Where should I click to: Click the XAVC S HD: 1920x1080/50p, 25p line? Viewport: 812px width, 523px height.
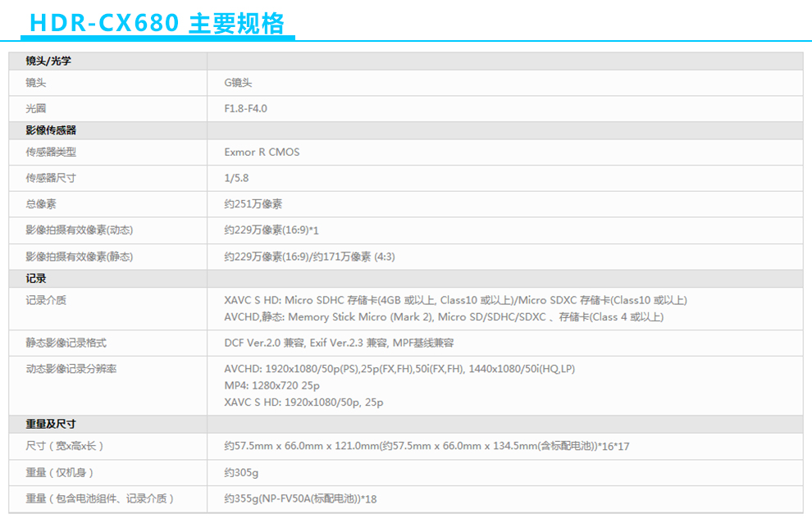click(x=303, y=402)
